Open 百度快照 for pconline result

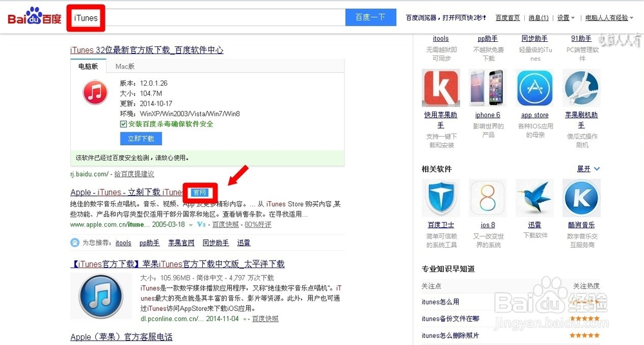click(x=265, y=319)
